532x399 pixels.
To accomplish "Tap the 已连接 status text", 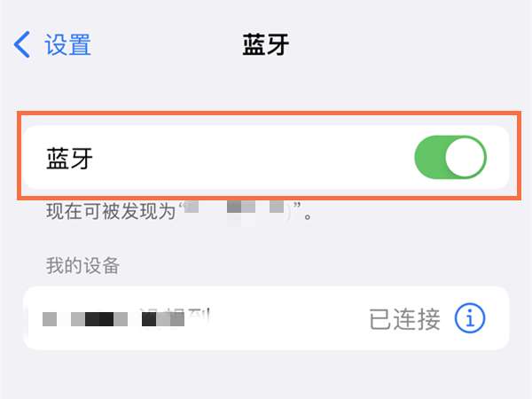I will point(404,319).
